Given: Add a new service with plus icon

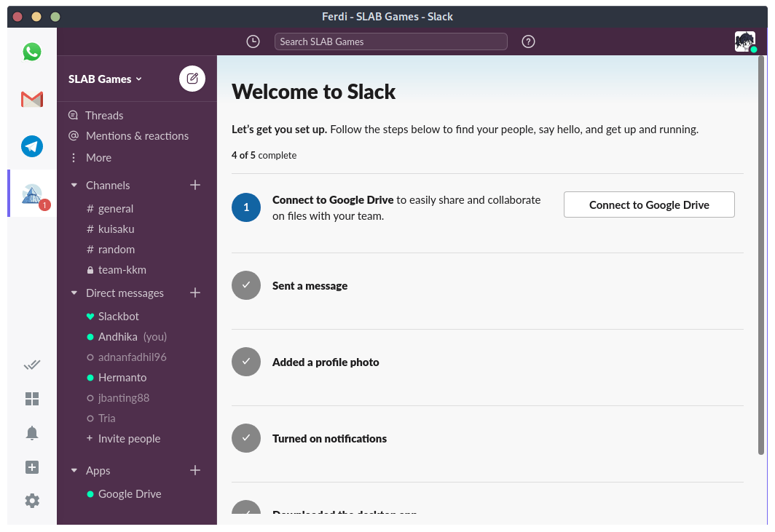Looking at the screenshot, I should tap(32, 467).
